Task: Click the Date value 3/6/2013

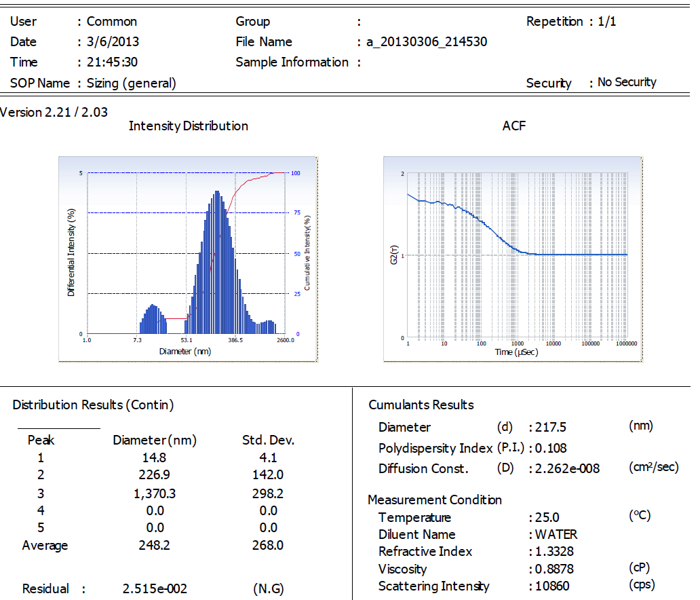Action: point(113,42)
